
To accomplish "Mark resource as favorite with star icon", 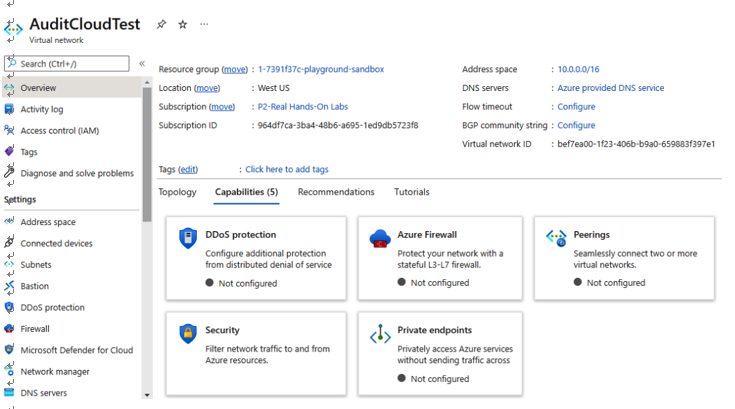I will (183, 24).
